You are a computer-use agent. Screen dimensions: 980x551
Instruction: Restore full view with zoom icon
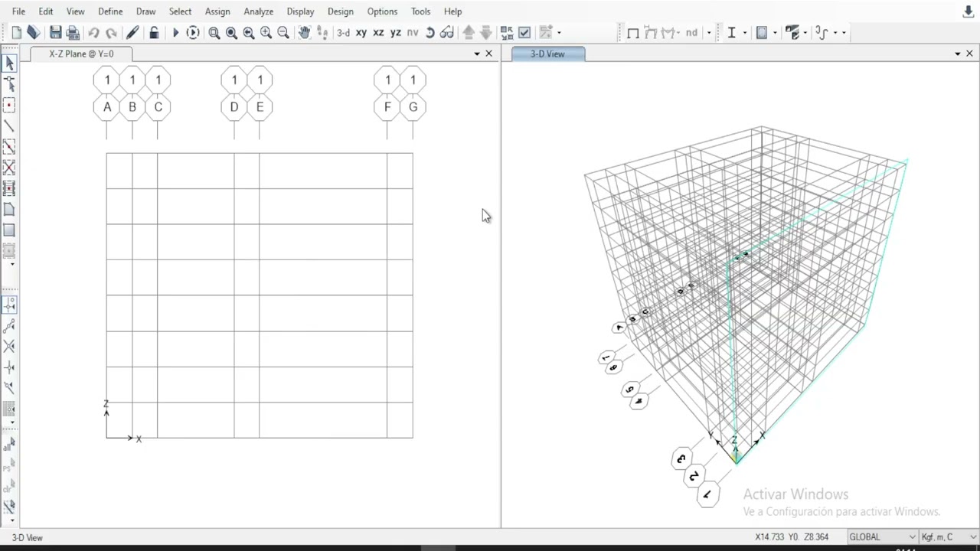coord(231,32)
